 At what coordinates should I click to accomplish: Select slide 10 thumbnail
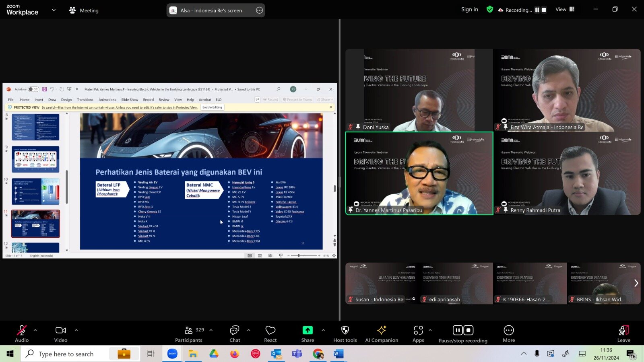[x=35, y=191]
